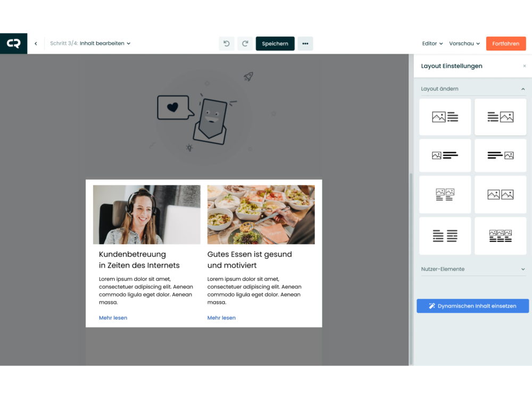Click the CleverReach logo icon
The height and width of the screenshot is (399, 532).
pyautogui.click(x=13, y=44)
